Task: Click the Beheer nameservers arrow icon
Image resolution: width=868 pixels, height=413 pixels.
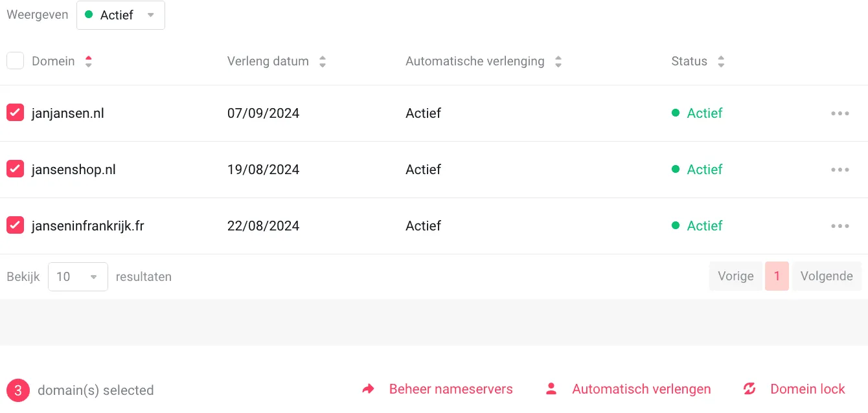Action: coord(369,389)
